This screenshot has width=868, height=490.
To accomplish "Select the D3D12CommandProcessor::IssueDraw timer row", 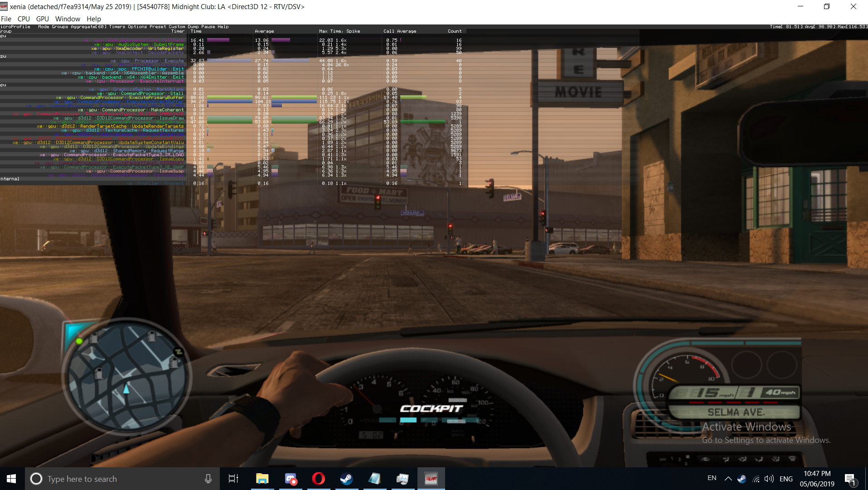I will pos(118,118).
